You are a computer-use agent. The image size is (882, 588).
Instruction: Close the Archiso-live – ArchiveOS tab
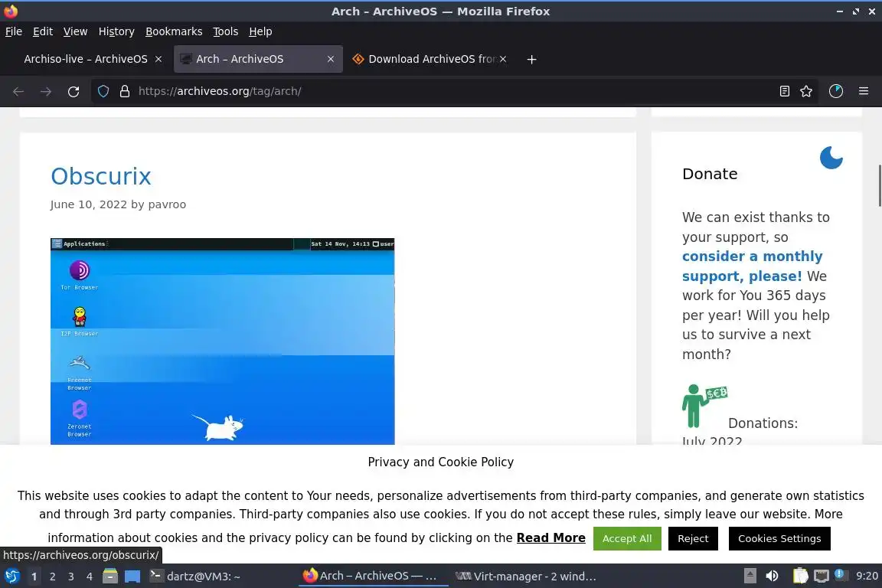coord(158,59)
